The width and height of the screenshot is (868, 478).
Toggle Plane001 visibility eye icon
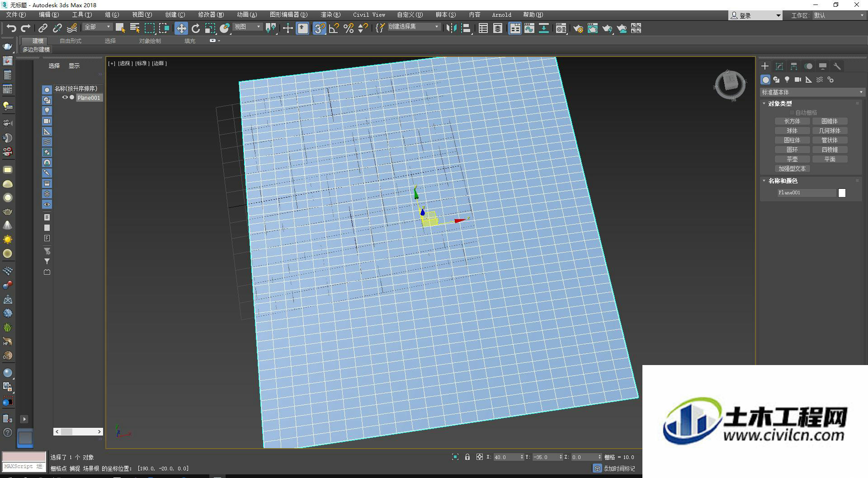click(x=65, y=98)
